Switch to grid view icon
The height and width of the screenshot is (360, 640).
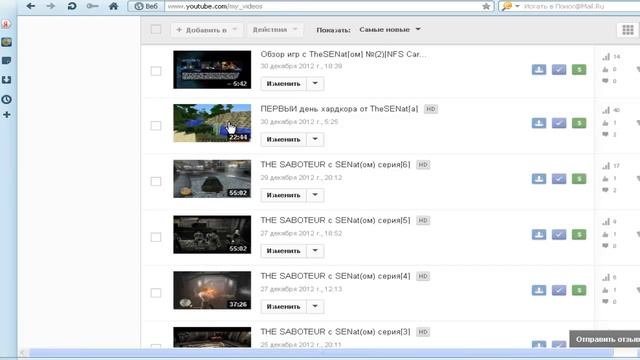628,30
